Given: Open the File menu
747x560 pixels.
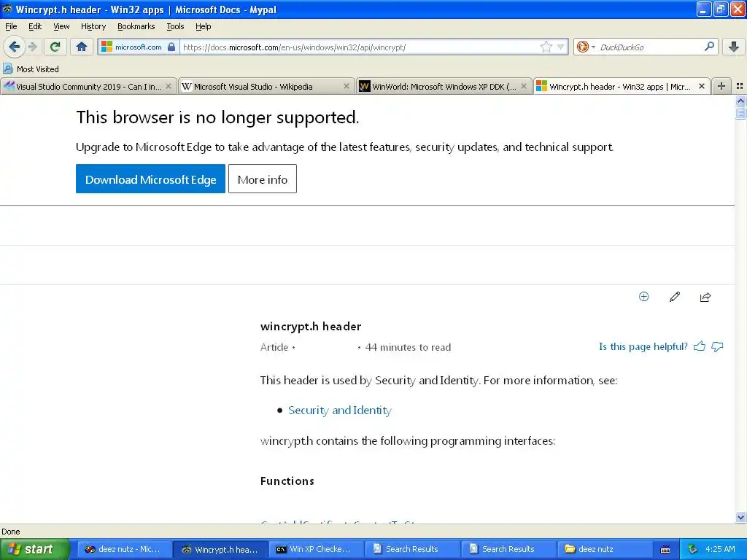Looking at the screenshot, I should coord(11,26).
